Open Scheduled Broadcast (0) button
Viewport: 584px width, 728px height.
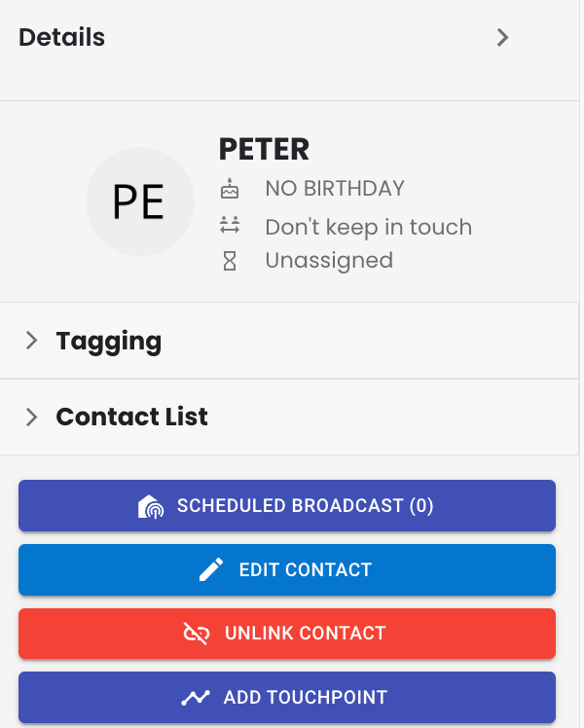(x=287, y=505)
